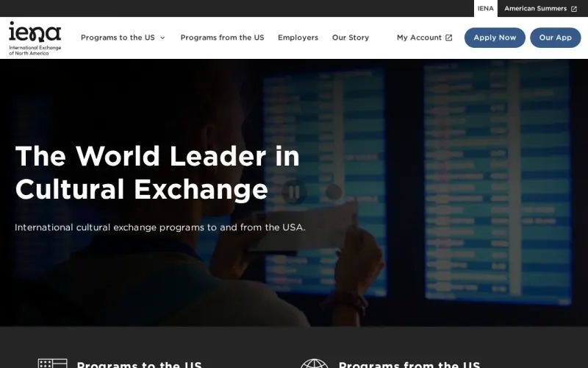Viewport: 588px width, 368px height.
Task: Pause the hero background video
Action: tap(294, 192)
